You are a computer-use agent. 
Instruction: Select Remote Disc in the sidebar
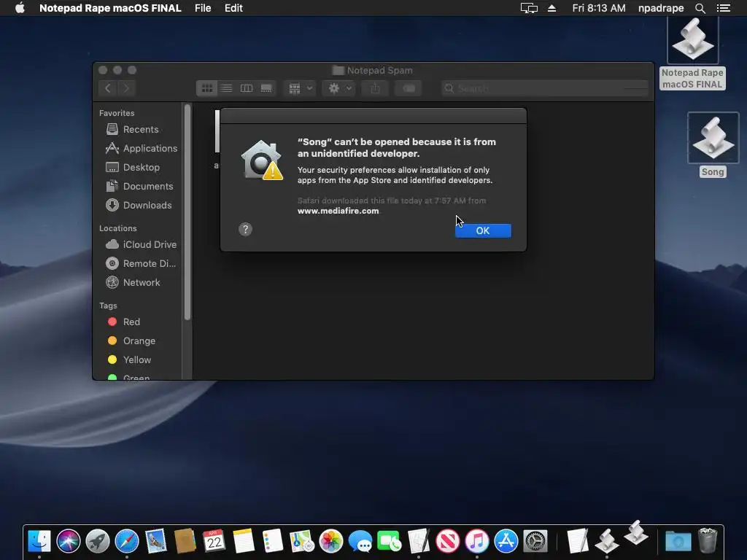pyautogui.click(x=140, y=263)
